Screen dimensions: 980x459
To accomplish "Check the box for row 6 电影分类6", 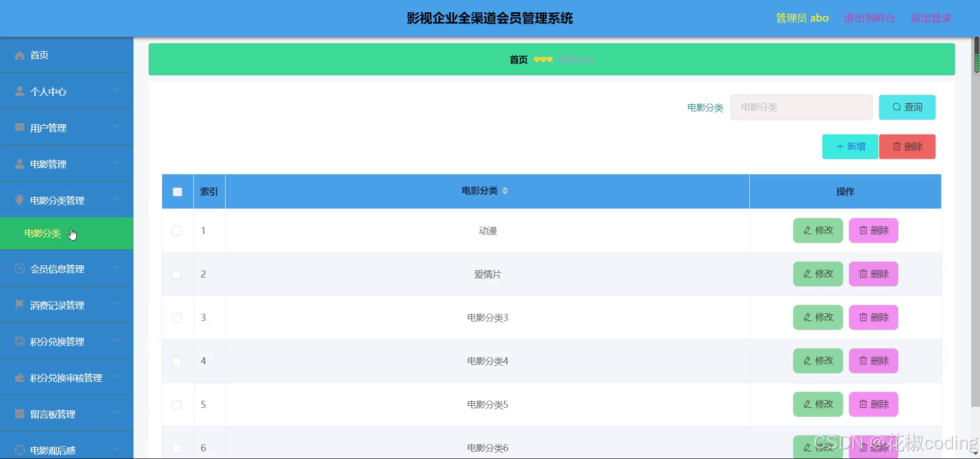I will 176,448.
